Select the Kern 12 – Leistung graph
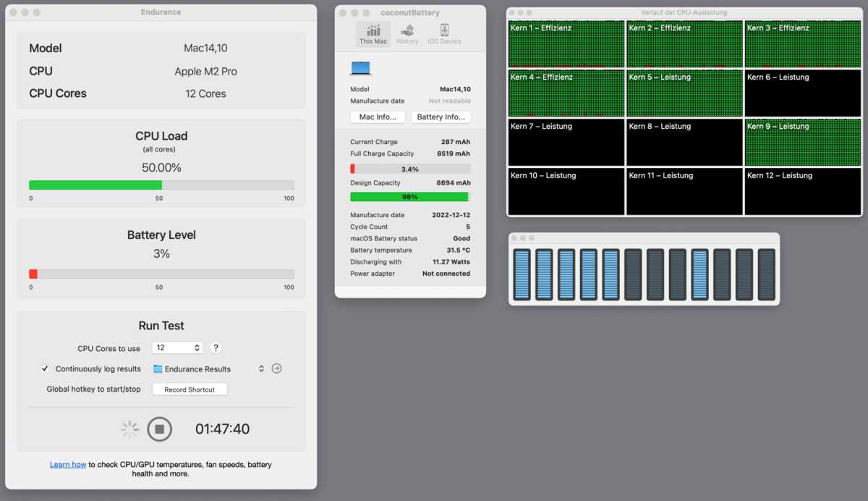The height and width of the screenshot is (501, 868). 803,192
